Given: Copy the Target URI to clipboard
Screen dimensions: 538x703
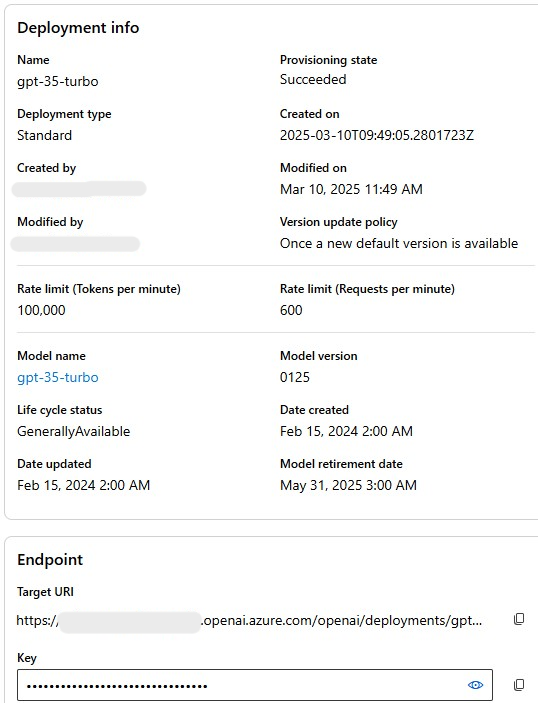Looking at the screenshot, I should click(519, 619).
